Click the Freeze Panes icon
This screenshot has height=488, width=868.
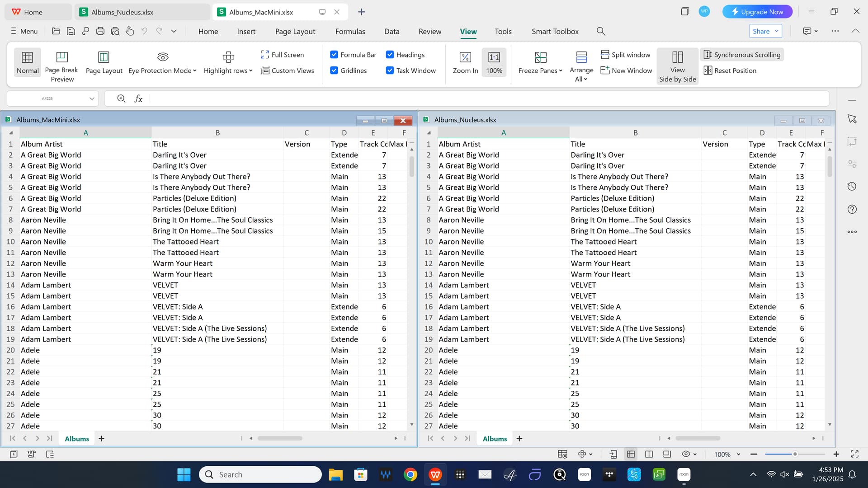540,57
